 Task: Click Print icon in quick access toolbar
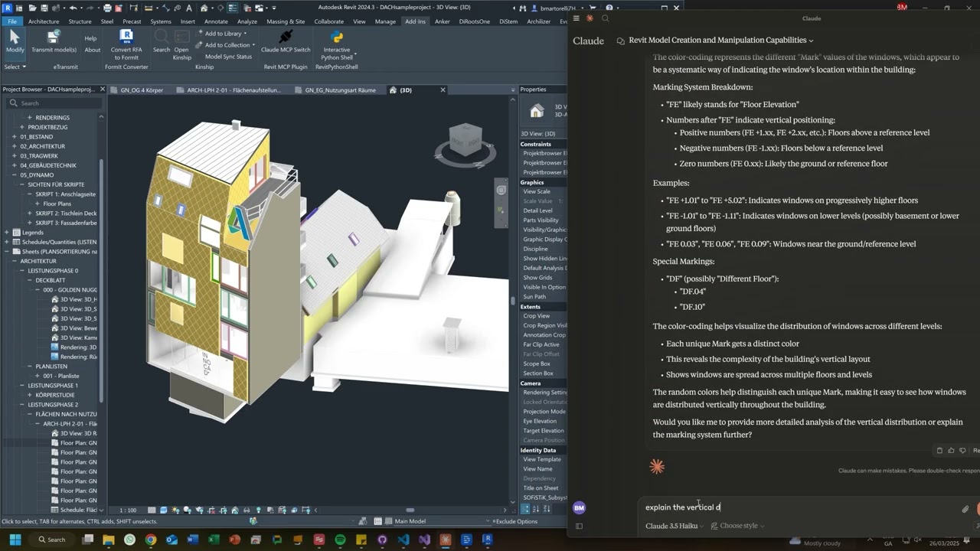(107, 8)
